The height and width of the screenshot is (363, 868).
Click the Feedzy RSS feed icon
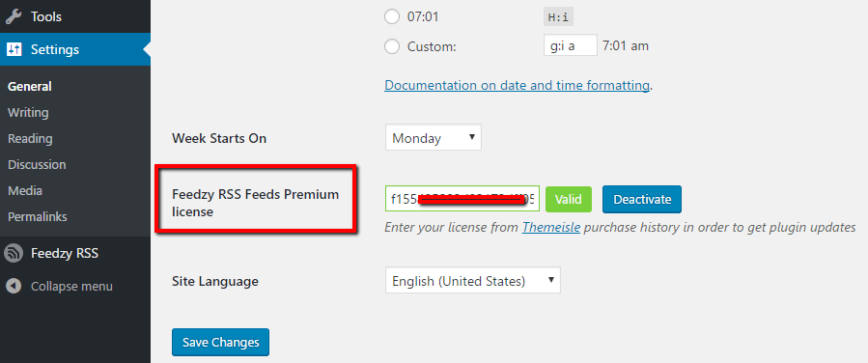(14, 254)
